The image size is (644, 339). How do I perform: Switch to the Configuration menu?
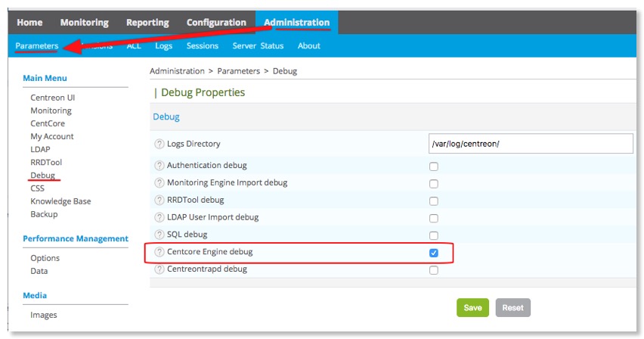point(216,23)
